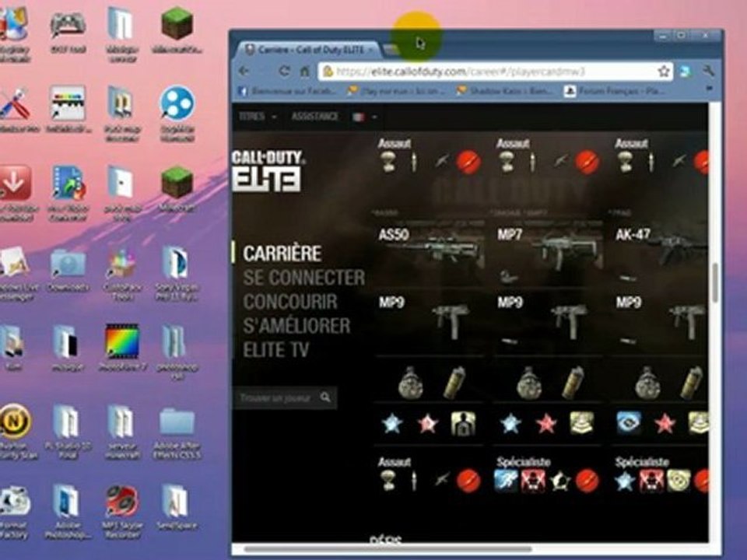The width and height of the screenshot is (747, 560).
Task: Select the Carrière - Call of Duty ELITE tab
Action: [x=310, y=50]
